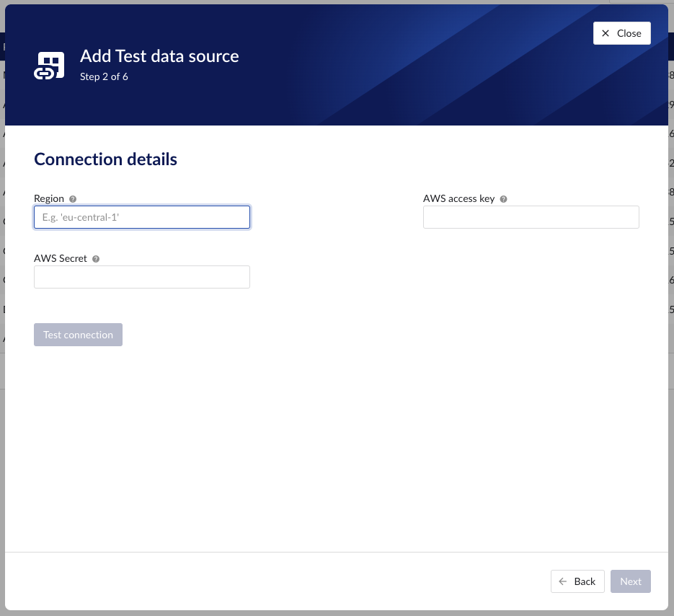Viewport: 674px width, 616px height.
Task: Open the Region help tooltip icon
Action: 72,198
